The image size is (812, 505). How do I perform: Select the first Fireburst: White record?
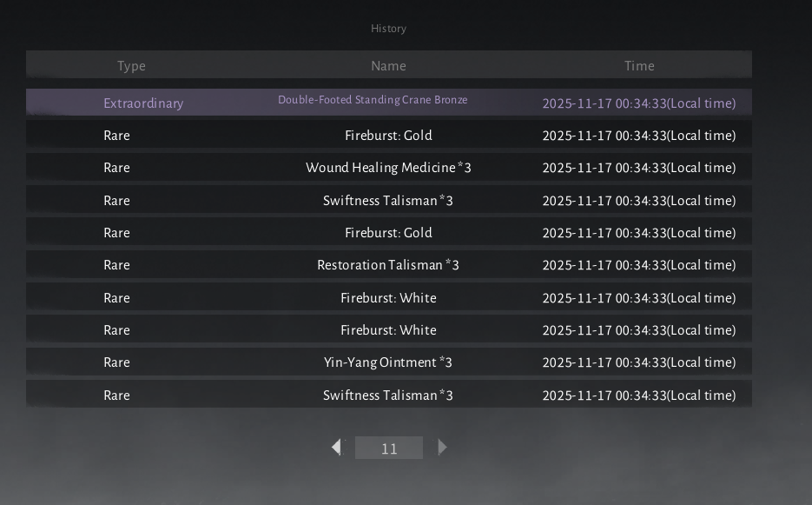(388, 298)
